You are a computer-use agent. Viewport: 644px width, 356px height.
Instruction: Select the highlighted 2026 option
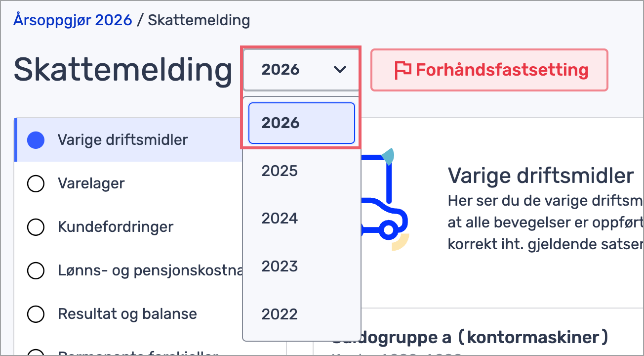click(x=301, y=123)
